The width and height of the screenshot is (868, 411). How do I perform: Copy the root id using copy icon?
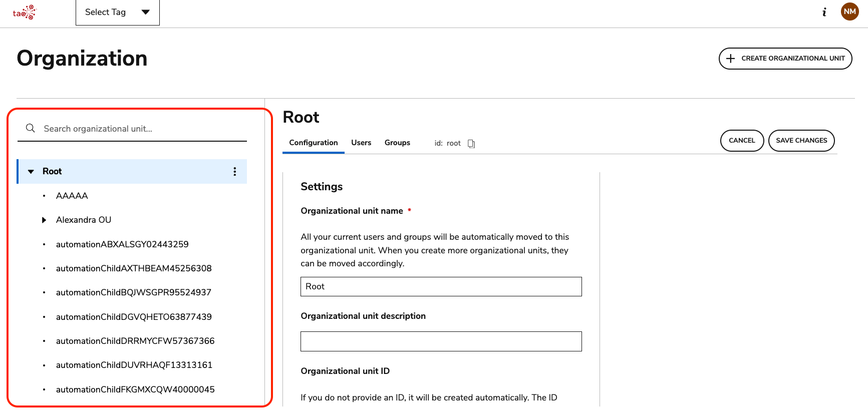[471, 144]
